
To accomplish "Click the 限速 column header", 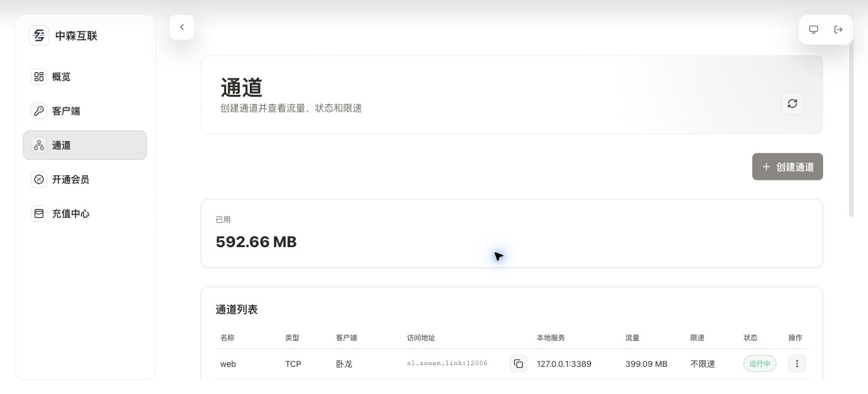I will (697, 338).
